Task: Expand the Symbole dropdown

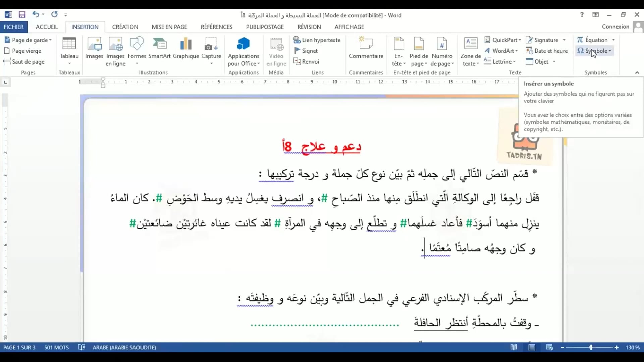Action: click(610, 51)
